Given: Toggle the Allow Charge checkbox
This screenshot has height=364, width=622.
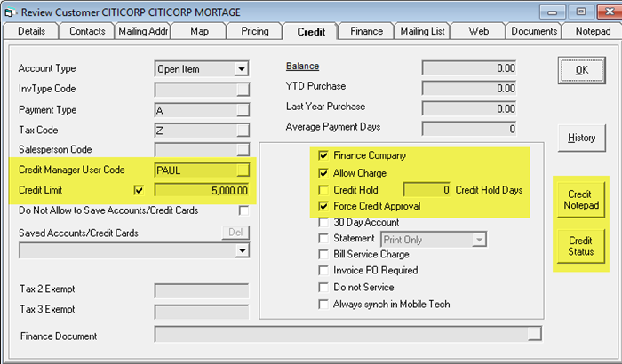Looking at the screenshot, I should [323, 173].
